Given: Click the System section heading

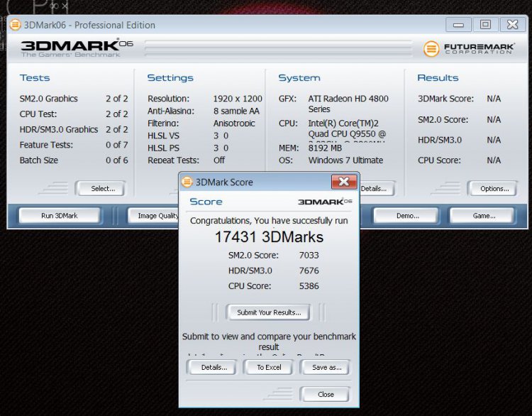Looking at the screenshot, I should (299, 78).
